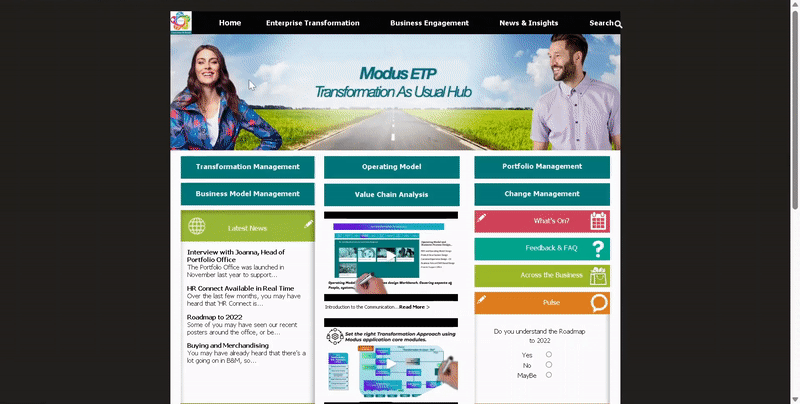The height and width of the screenshot is (404, 800).
Task: Click 'You may have already heard' summary text
Action: pyautogui.click(x=246, y=357)
